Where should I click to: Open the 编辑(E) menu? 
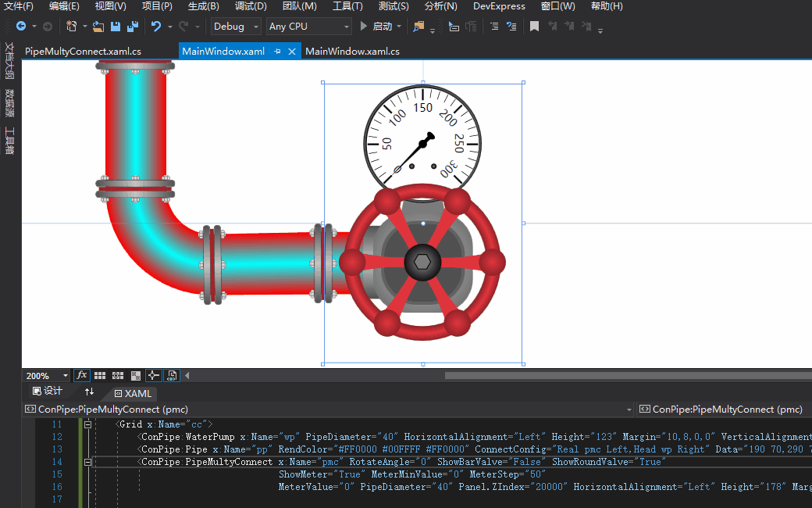[64, 6]
